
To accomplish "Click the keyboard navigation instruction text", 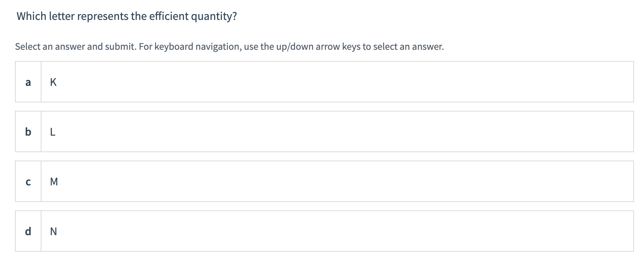I will pos(229,46).
